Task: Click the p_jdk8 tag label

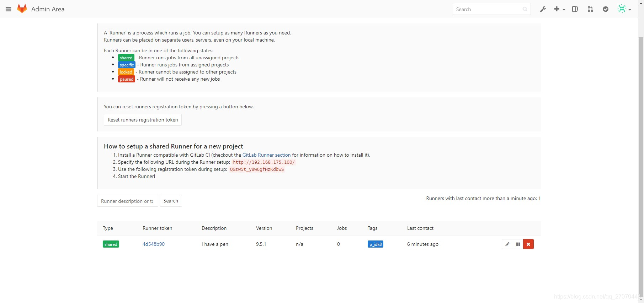Action: (x=375, y=244)
